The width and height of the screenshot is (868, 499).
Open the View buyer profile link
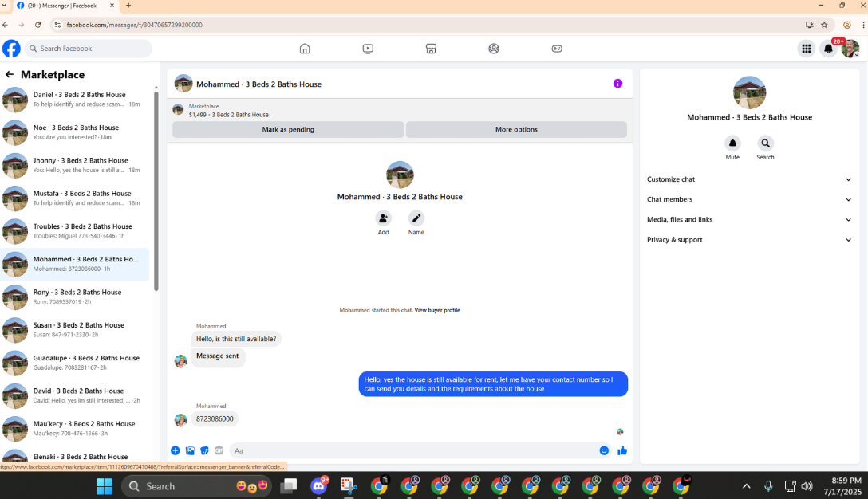pyautogui.click(x=437, y=310)
